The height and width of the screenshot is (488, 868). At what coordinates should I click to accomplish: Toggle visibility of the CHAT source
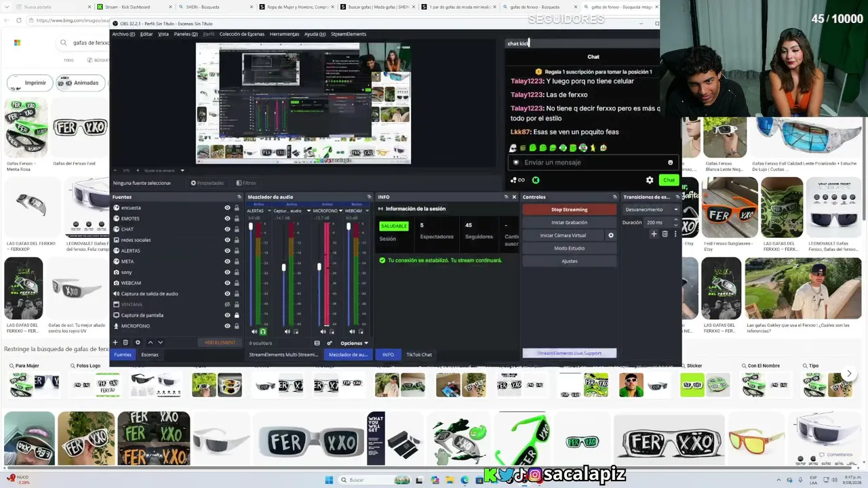tap(227, 229)
